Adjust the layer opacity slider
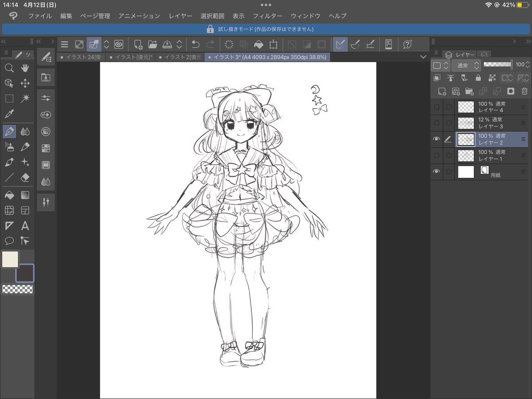Viewport: 532px width, 399px height. [x=498, y=65]
